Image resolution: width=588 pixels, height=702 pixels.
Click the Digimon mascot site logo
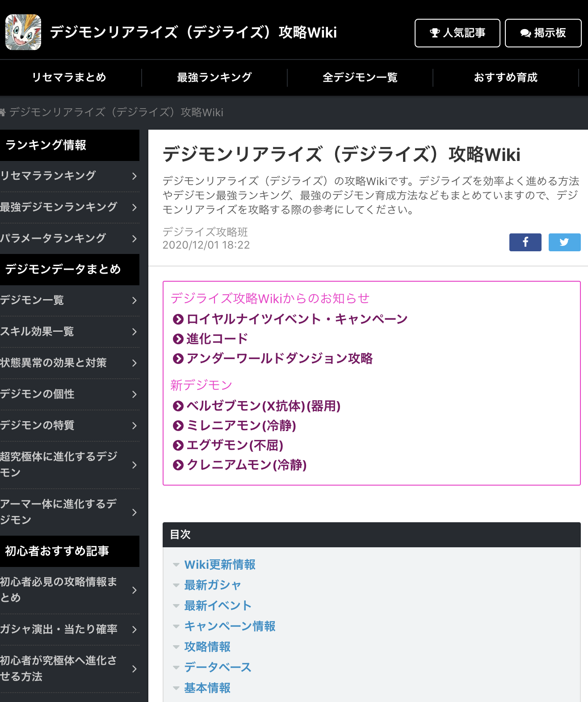pos(23,32)
